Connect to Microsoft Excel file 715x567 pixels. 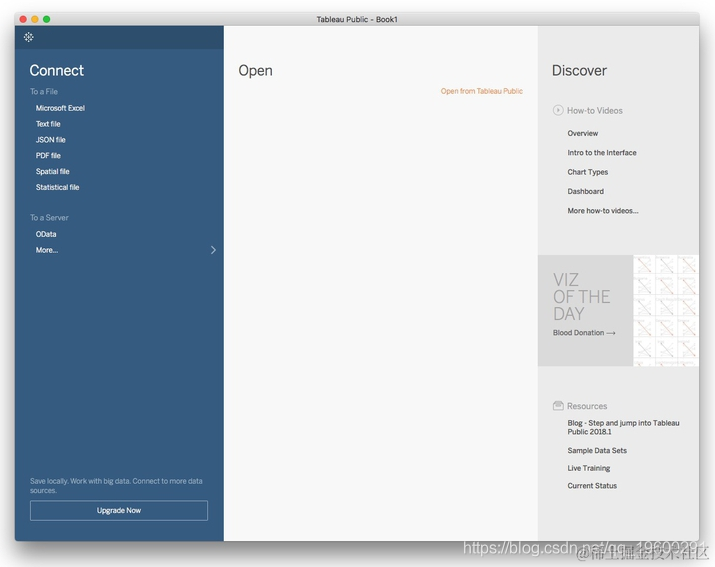(x=60, y=108)
